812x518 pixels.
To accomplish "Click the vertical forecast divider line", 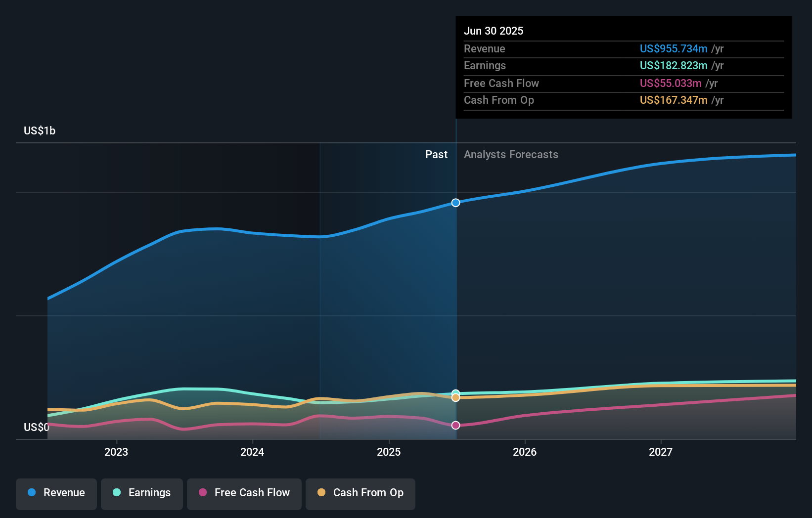I will (x=455, y=297).
